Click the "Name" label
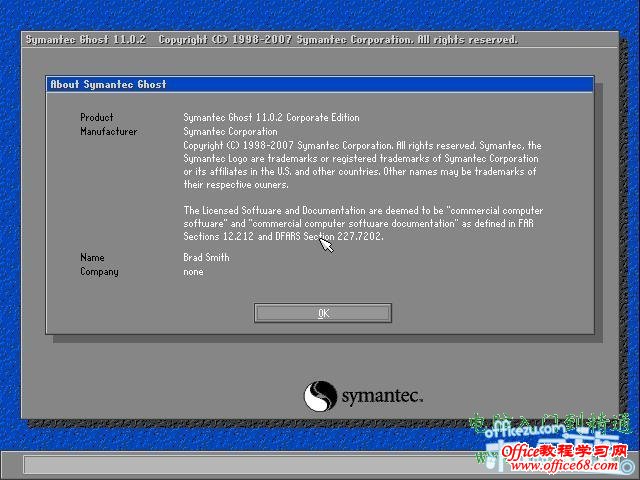 tap(92, 258)
